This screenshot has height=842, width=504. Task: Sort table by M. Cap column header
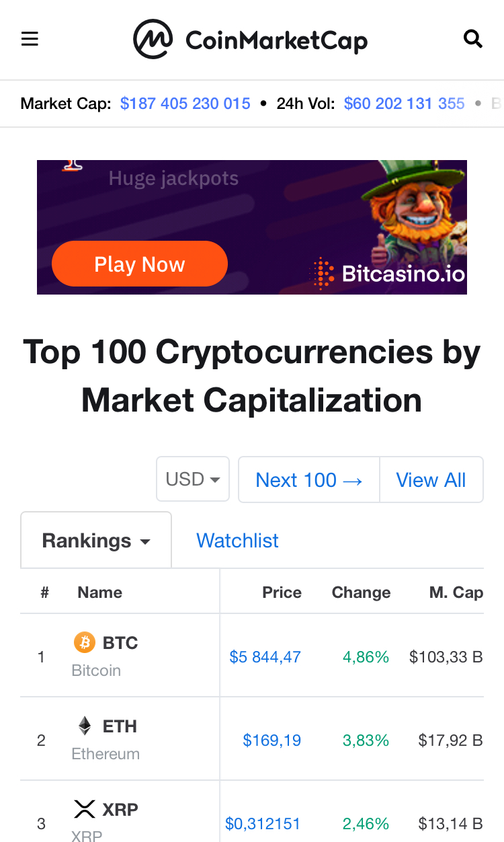click(456, 592)
